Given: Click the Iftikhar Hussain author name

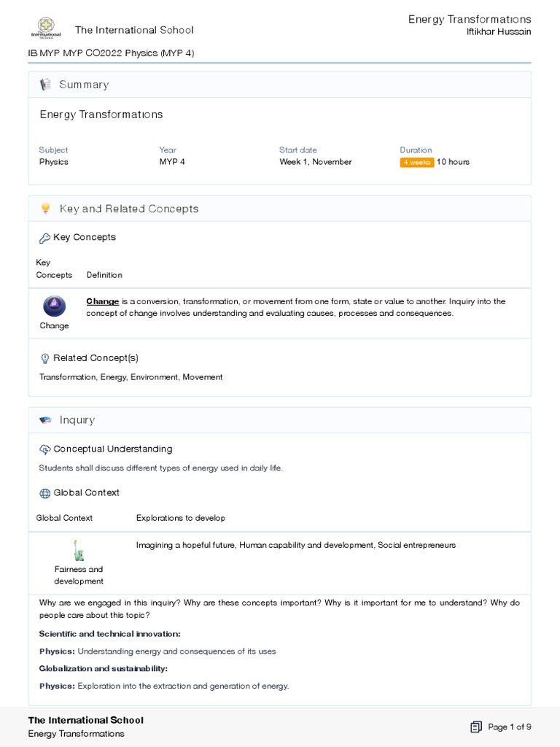Looking at the screenshot, I should [499, 32].
